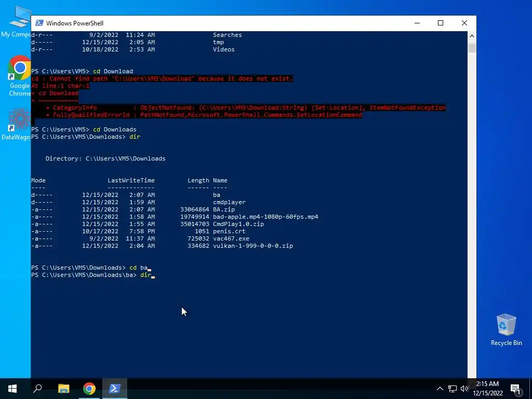Click the FullyQualifiedErrorId error line
This screenshot has height=399, width=532.
(x=204, y=115)
